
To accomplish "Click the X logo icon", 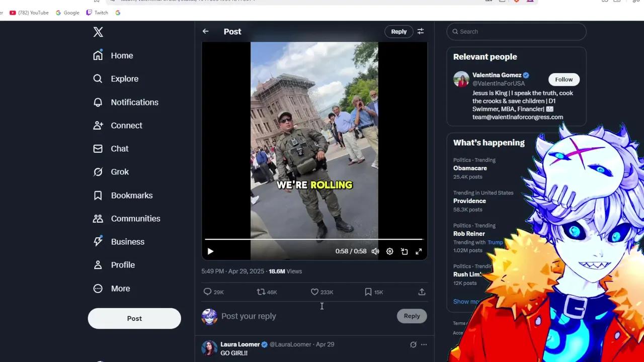I will tap(98, 32).
